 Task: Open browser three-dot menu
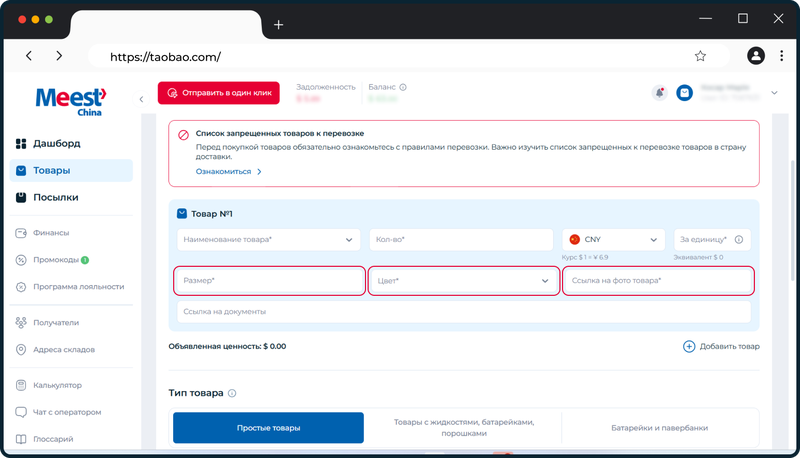pos(781,56)
